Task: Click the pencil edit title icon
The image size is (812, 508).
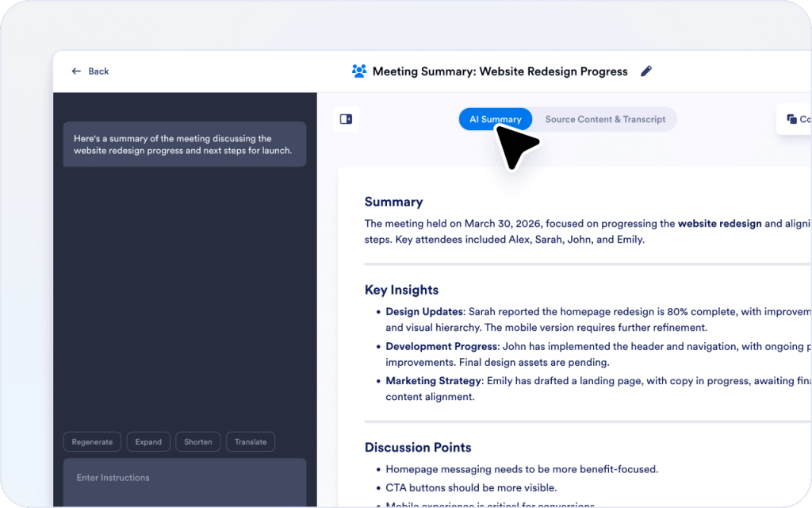Action: tap(646, 71)
